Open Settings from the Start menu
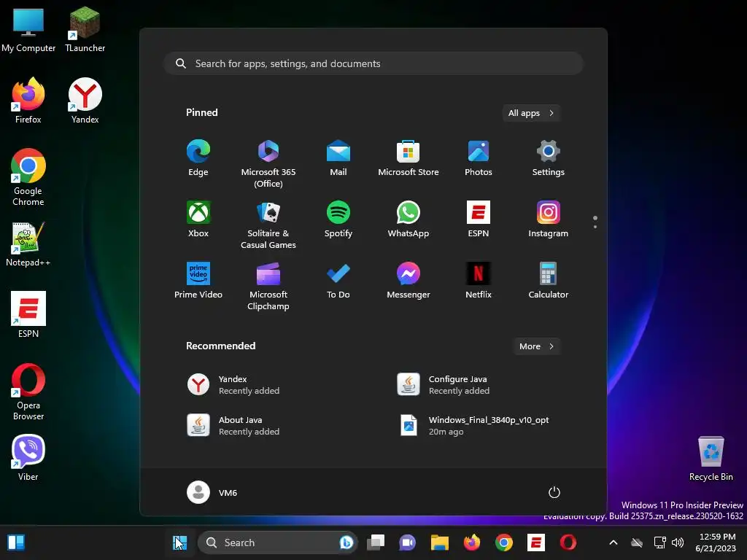747x560 pixels. click(549, 158)
